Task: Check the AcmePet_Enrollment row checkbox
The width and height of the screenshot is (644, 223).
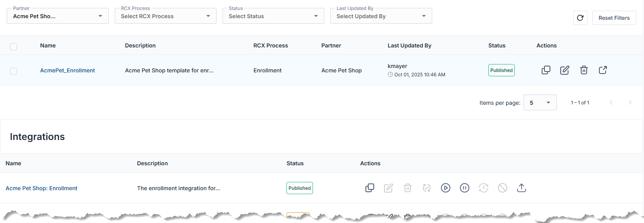Action: (x=13, y=71)
